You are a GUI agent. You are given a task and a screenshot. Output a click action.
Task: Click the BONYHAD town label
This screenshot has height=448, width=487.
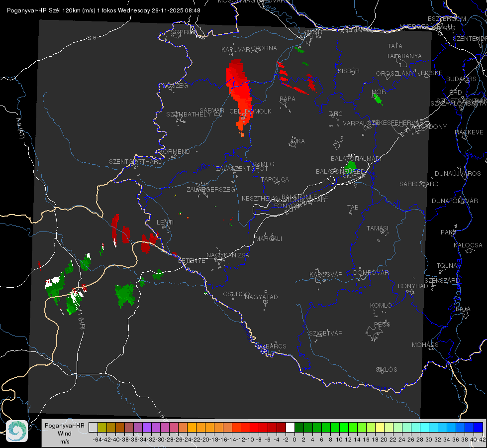click(413, 286)
